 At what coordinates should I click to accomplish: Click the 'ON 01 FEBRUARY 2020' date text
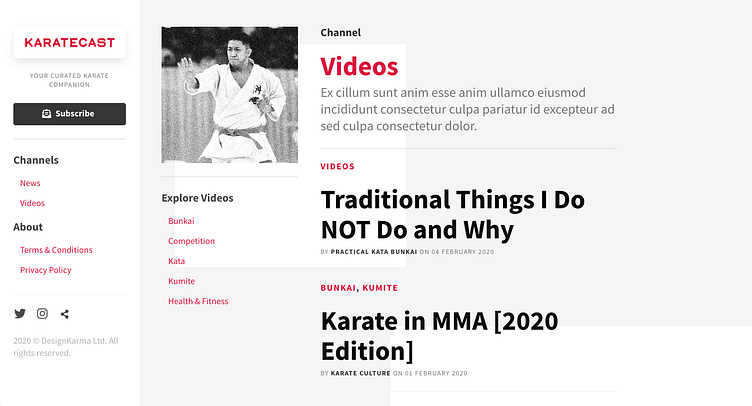pyautogui.click(x=430, y=373)
